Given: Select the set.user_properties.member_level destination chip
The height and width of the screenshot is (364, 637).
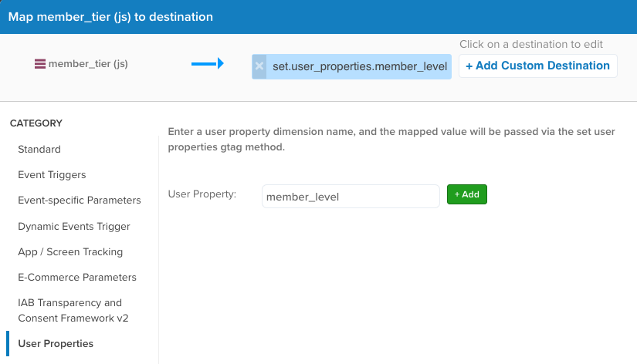Looking at the screenshot, I should tap(360, 66).
